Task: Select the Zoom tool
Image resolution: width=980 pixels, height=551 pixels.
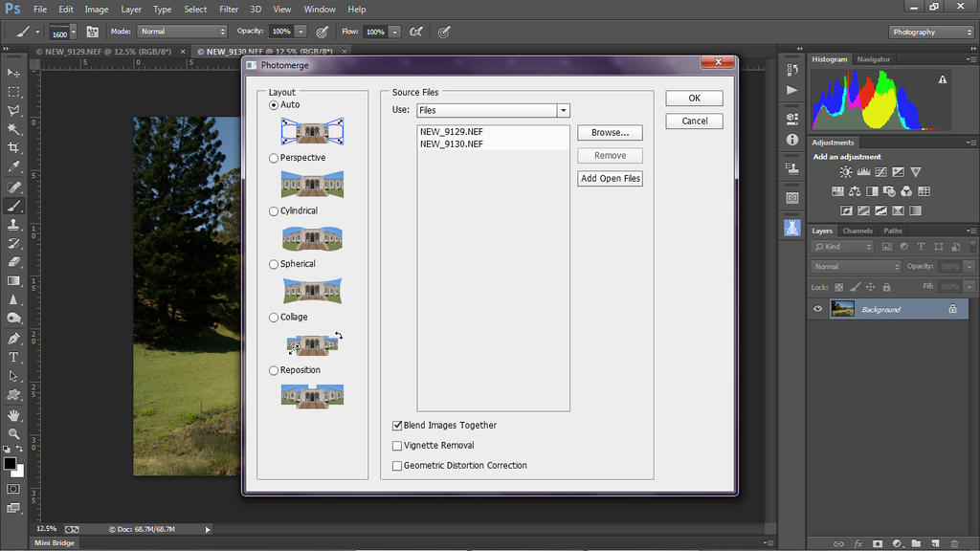Action: 13,433
